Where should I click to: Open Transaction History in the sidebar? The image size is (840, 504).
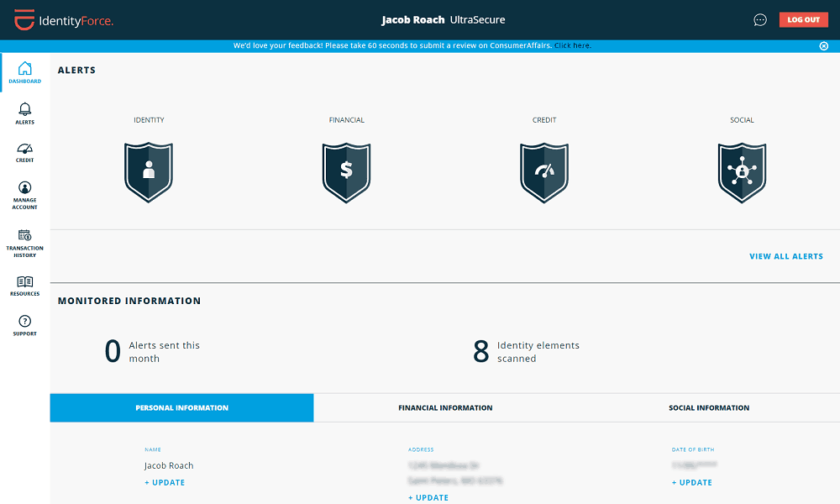[24, 244]
